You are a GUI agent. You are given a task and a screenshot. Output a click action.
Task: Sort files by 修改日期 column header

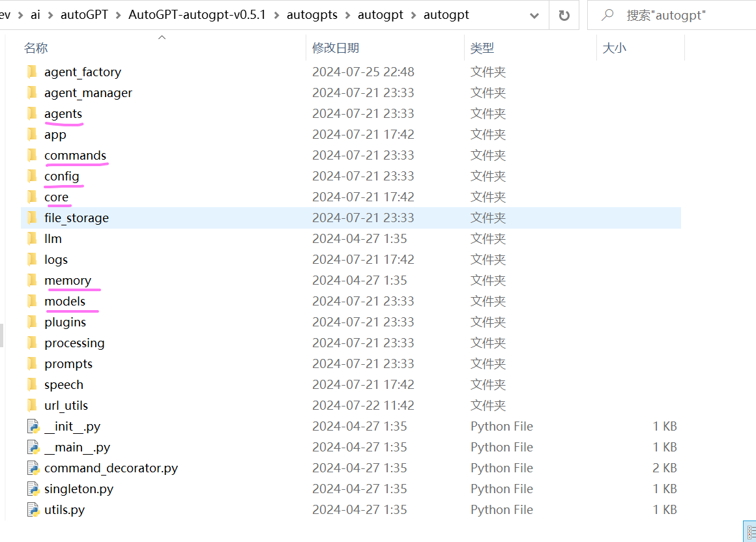click(x=336, y=48)
